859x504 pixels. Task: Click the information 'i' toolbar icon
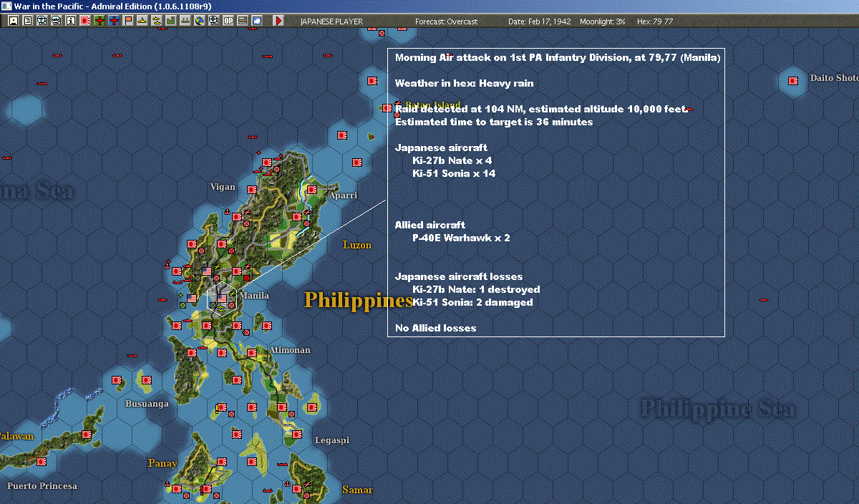70,21
